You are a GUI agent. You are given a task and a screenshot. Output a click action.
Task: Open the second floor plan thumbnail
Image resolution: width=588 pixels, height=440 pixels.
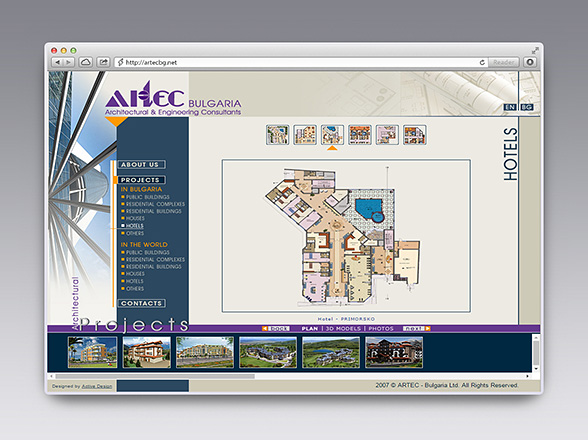[x=305, y=135]
